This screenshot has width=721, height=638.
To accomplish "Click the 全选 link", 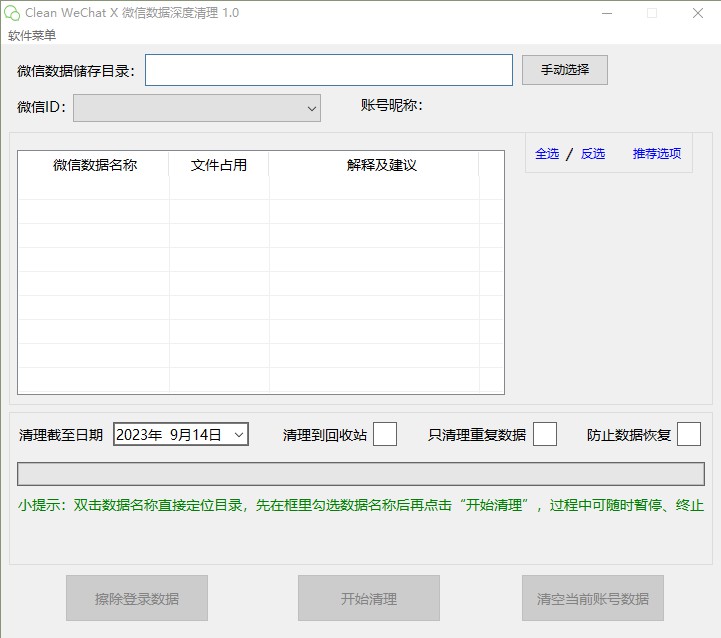I will 547,153.
